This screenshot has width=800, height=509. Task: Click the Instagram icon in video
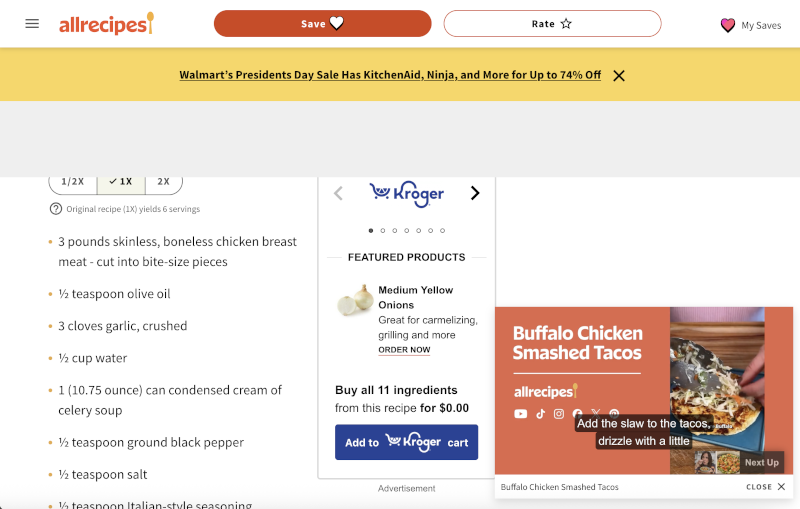(x=559, y=414)
